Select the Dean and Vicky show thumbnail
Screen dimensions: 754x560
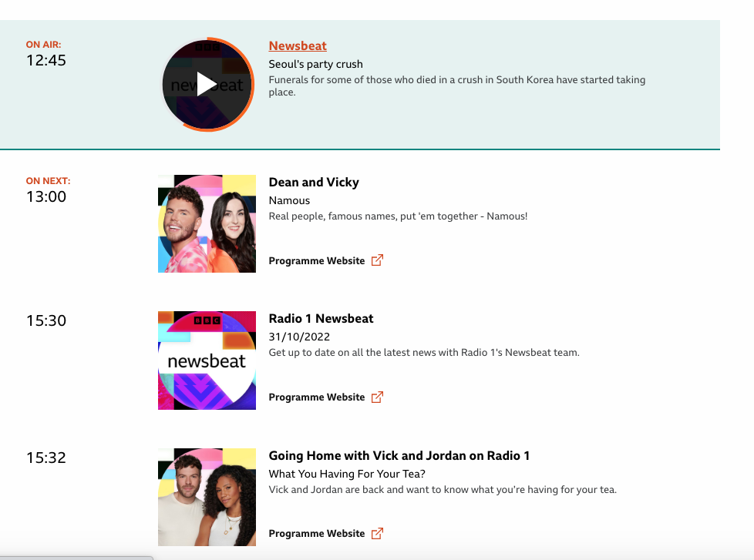point(207,224)
